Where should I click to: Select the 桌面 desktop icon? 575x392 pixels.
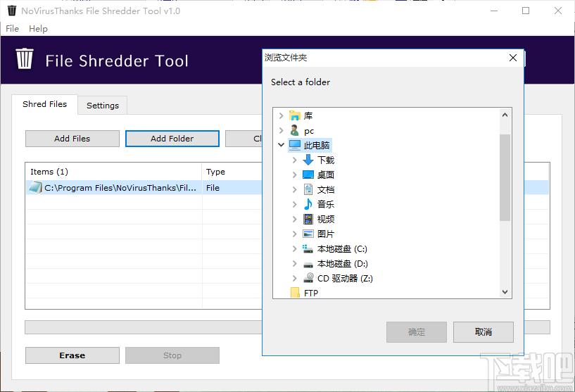click(x=308, y=175)
